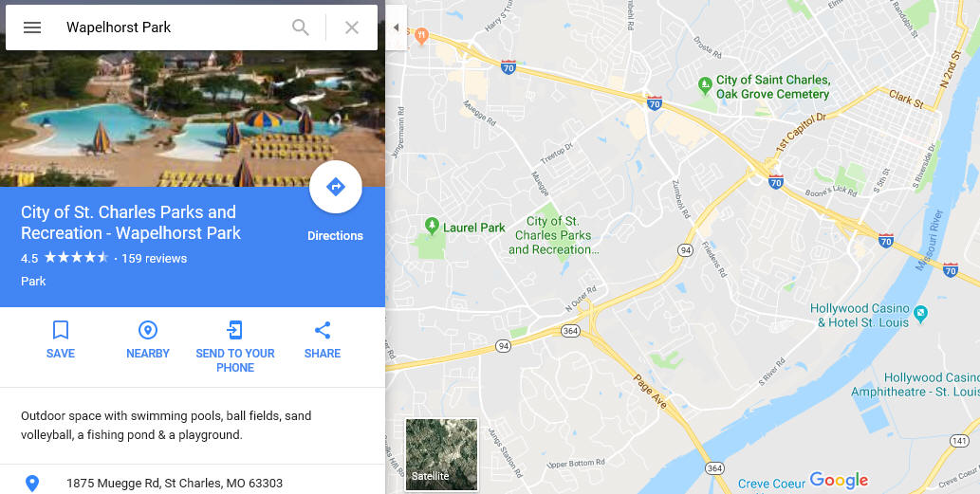Select Laurel Park marker on map
The height and width of the screenshot is (494, 980).
tap(432, 226)
